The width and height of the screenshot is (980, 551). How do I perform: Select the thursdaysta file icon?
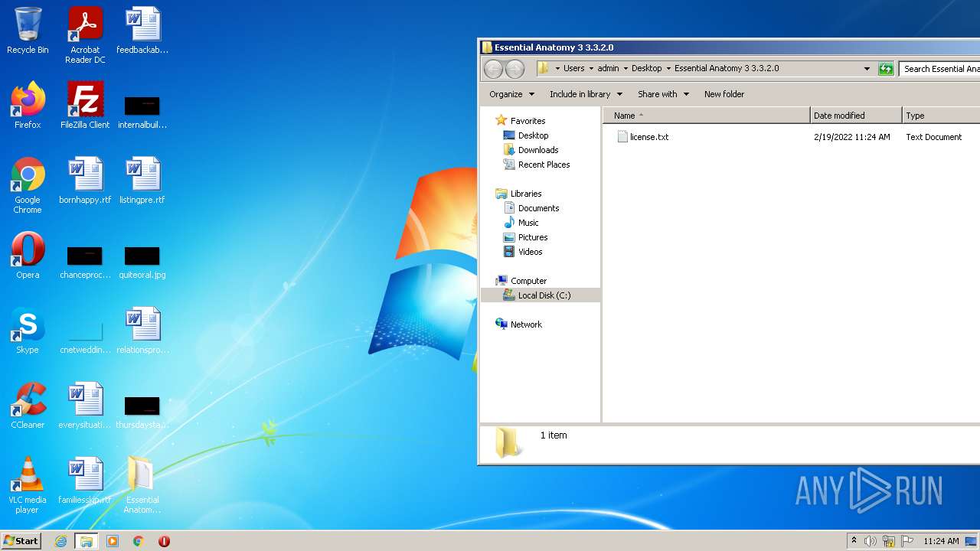point(142,412)
